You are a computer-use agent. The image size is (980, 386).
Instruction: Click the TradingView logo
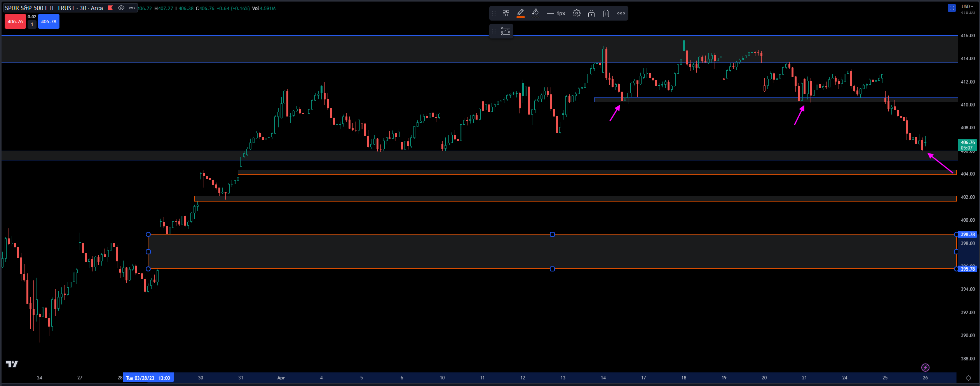pos(12,364)
